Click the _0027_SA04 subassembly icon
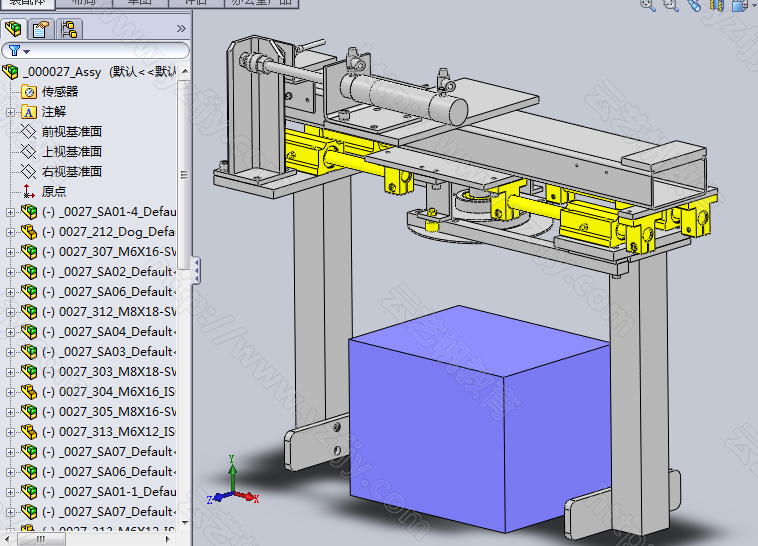The image size is (758, 546). pos(29,332)
